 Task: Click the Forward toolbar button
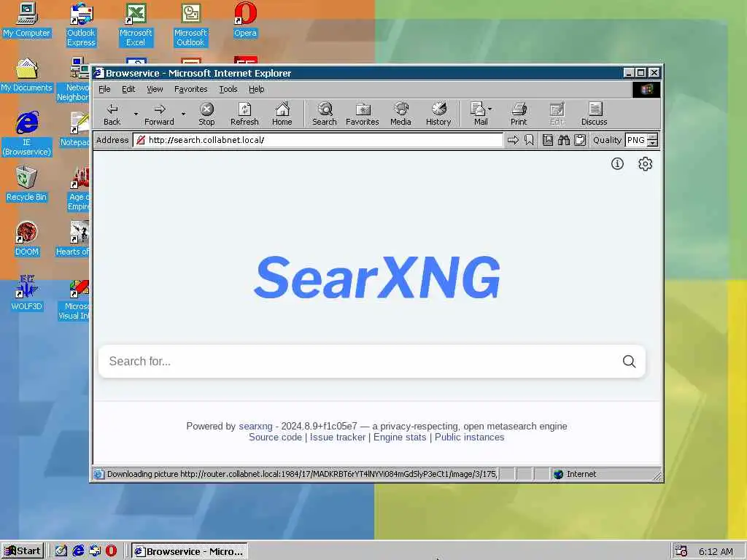(x=159, y=114)
